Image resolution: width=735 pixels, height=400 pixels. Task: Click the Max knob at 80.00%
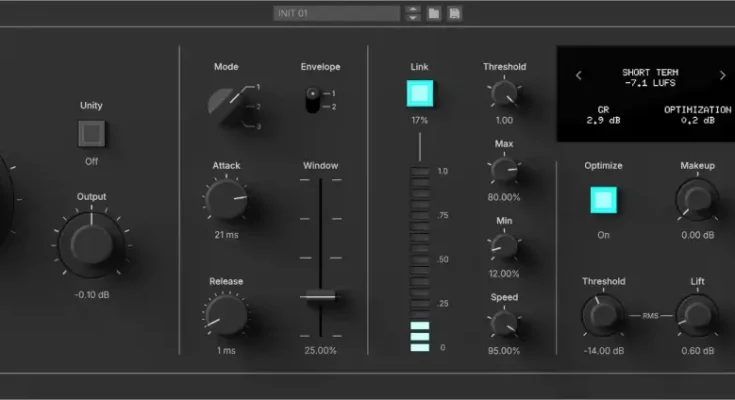point(504,170)
